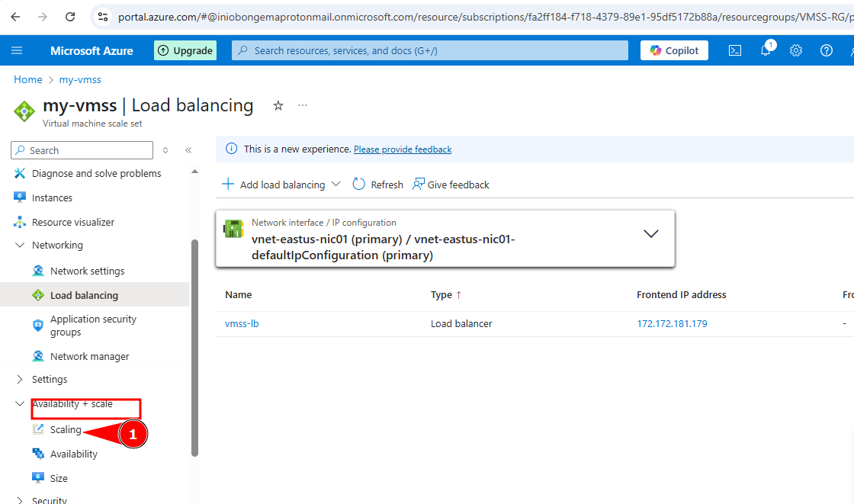Open Network settings
854x504 pixels.
[x=87, y=271]
